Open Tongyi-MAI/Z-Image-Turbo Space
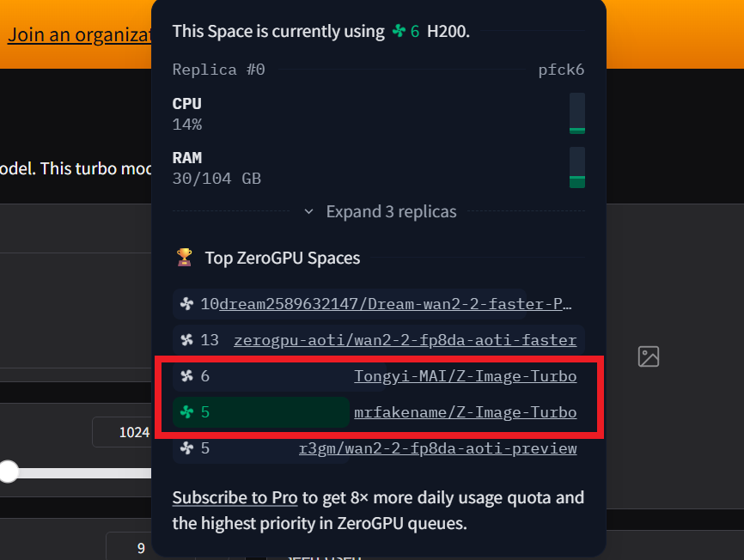Screen dimensions: 744x560 [465, 376]
